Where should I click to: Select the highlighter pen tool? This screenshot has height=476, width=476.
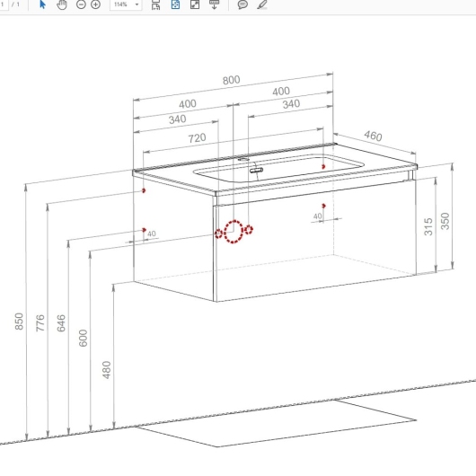(x=262, y=4)
